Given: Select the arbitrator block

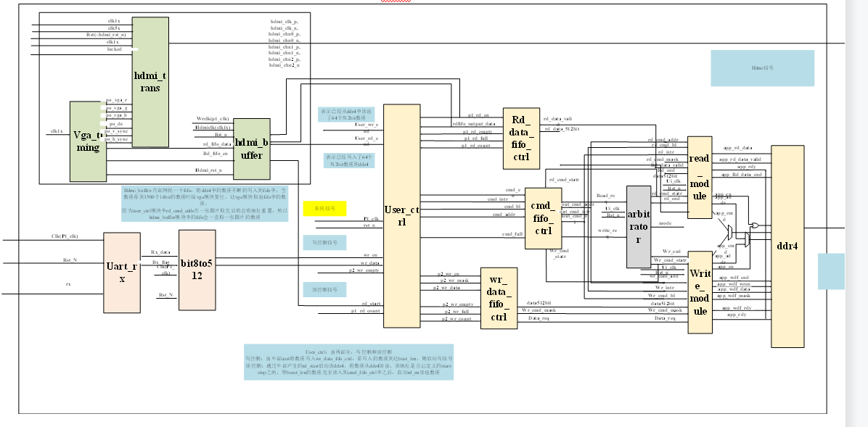Looking at the screenshot, I should coord(639,225).
